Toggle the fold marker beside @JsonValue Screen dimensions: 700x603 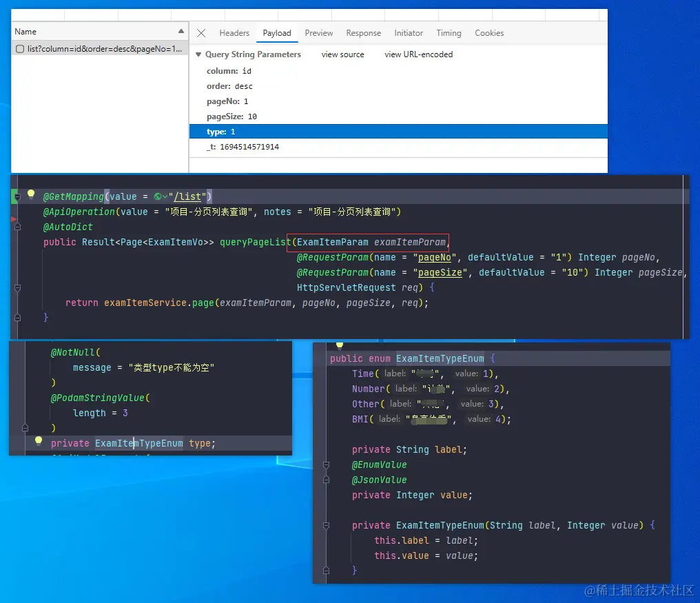point(327,480)
